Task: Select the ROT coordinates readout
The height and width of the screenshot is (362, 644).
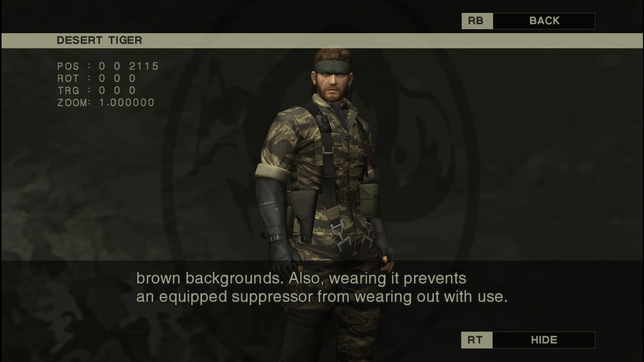Action: tap(96, 78)
